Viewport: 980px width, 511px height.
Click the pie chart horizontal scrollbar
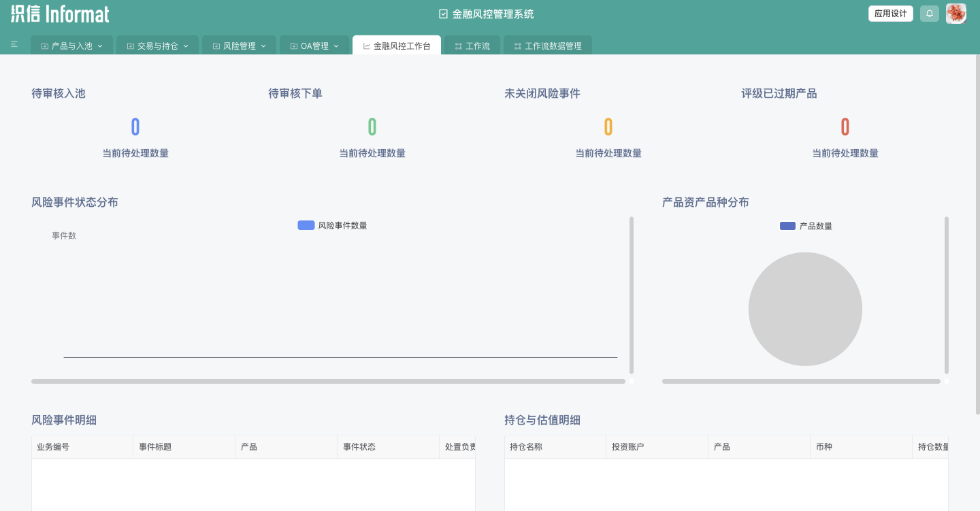tap(801, 382)
